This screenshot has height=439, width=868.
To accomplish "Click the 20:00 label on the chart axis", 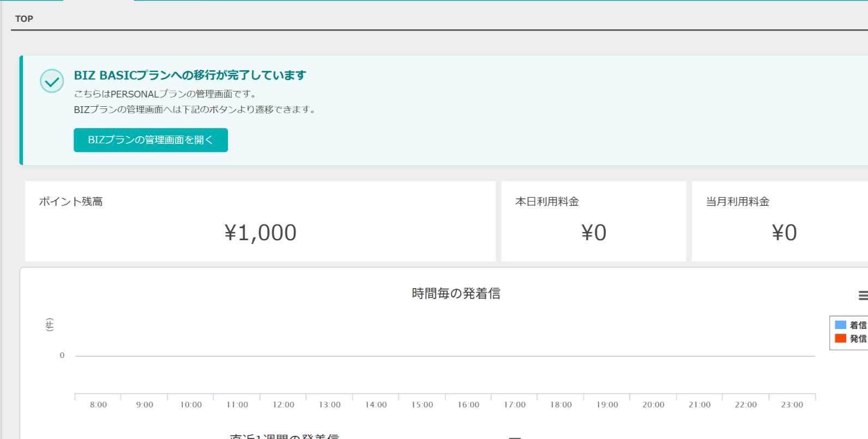I will point(653,405).
